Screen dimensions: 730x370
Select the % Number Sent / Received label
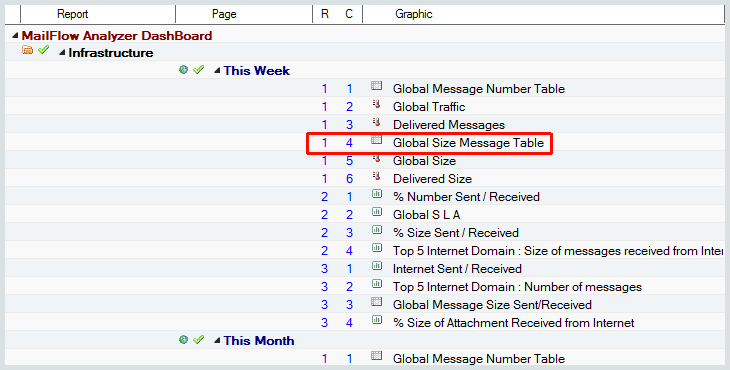pyautogui.click(x=466, y=197)
